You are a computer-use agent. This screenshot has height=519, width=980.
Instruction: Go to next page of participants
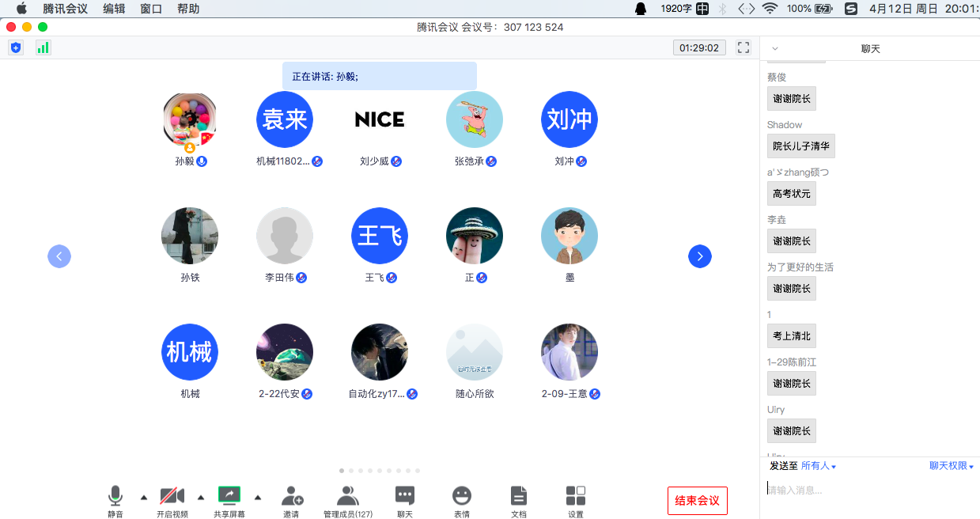point(700,256)
